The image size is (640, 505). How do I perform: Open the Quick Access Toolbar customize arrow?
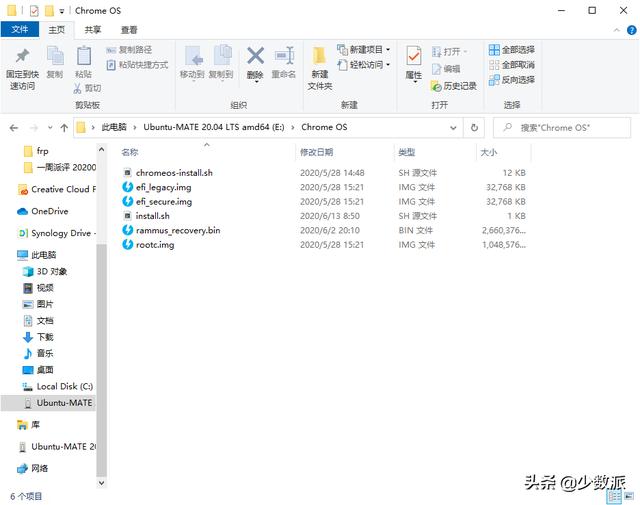click(62, 11)
